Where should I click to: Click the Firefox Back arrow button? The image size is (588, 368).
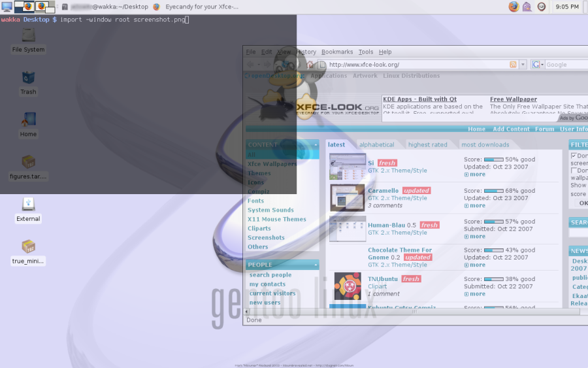250,65
